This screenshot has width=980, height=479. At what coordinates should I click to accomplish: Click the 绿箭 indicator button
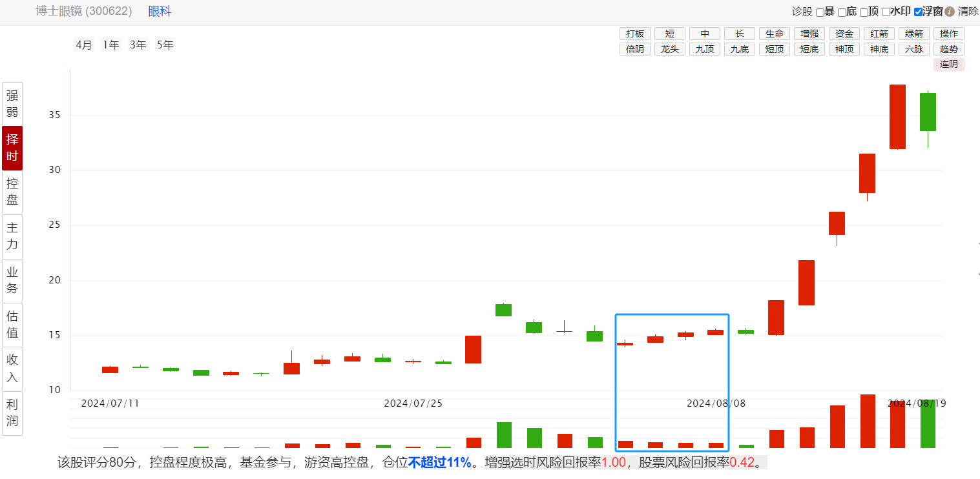point(914,34)
